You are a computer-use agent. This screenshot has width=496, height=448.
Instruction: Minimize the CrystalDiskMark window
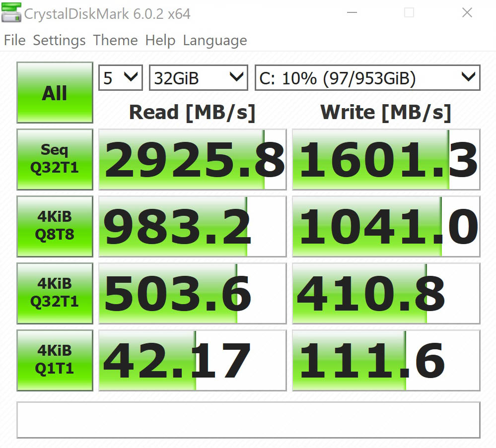(x=352, y=12)
